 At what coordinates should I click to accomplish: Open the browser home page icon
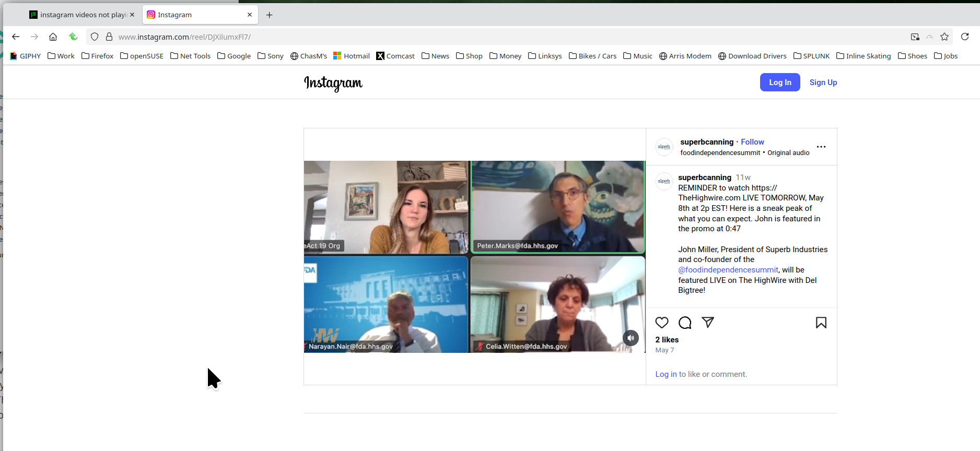pyautogui.click(x=53, y=37)
